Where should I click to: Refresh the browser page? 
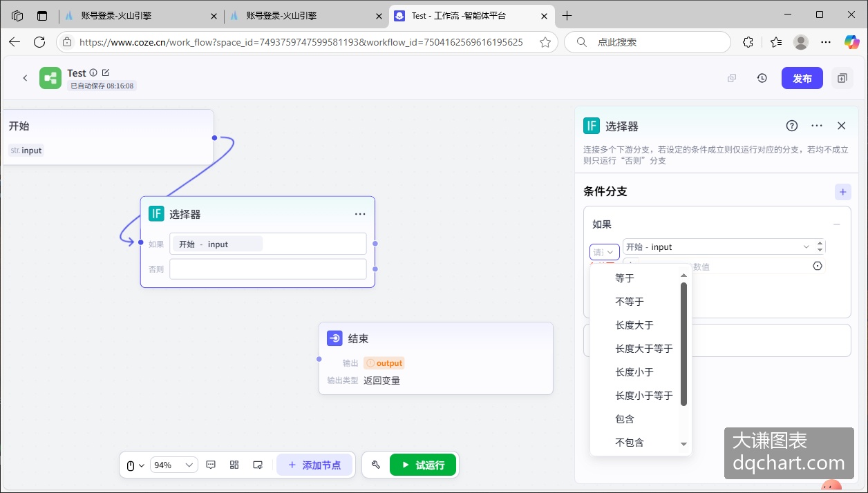tap(39, 42)
